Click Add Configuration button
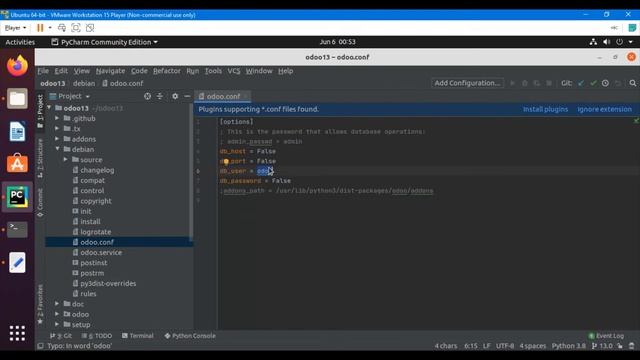The image size is (640, 360). coord(467,83)
